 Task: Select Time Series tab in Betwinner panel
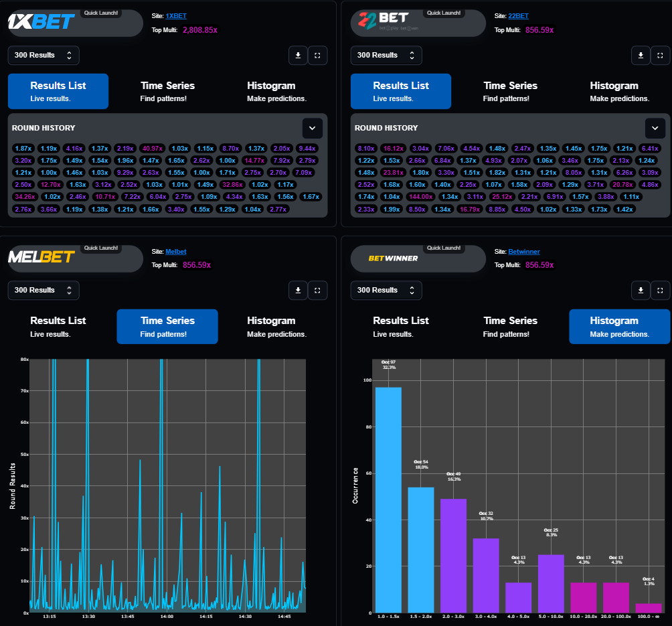[x=511, y=327]
